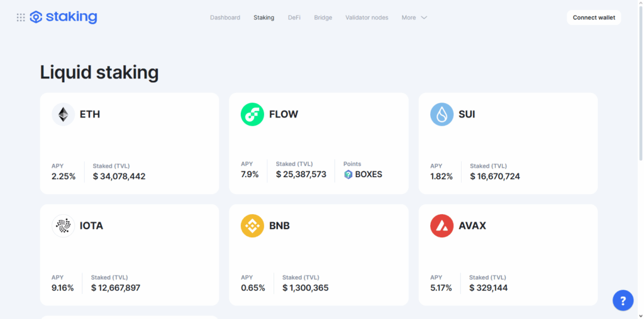
Task: Go to the Dashboard tab
Action: (225, 18)
